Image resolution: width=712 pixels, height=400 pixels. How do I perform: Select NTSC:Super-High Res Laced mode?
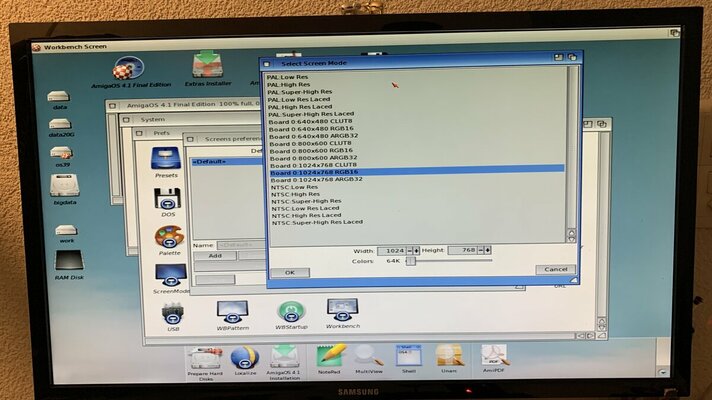(317, 222)
